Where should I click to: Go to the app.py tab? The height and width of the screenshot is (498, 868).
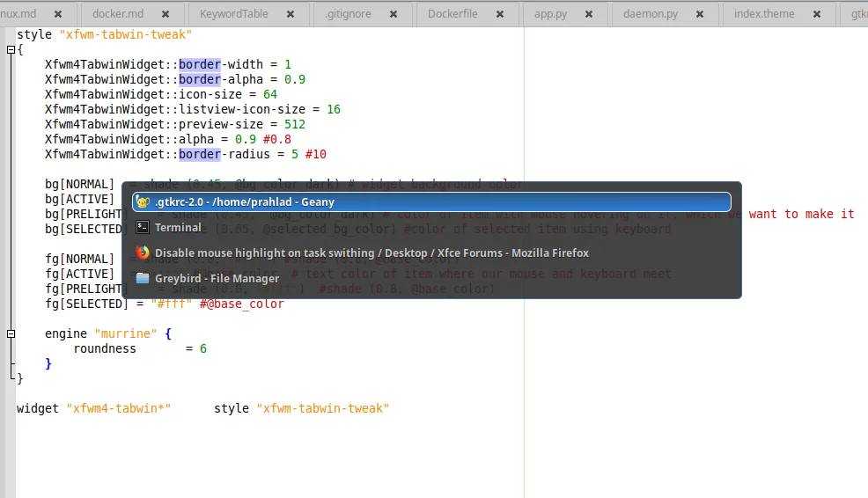pos(550,14)
